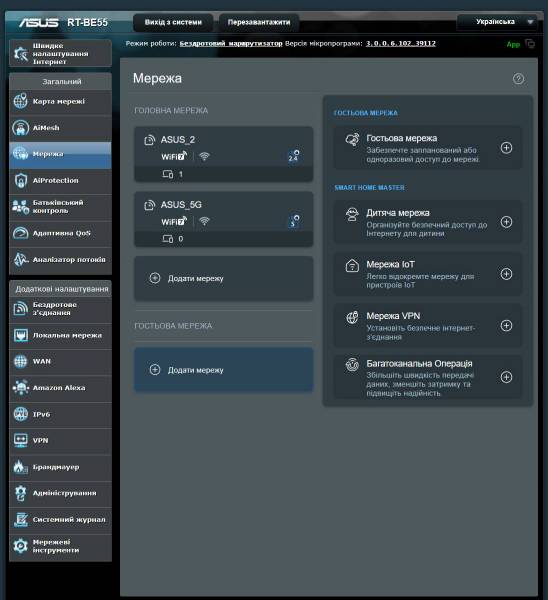Open the quick Internet setup wizard icon
Image resolution: width=548 pixels, height=600 pixels.
pyautogui.click(x=20, y=54)
